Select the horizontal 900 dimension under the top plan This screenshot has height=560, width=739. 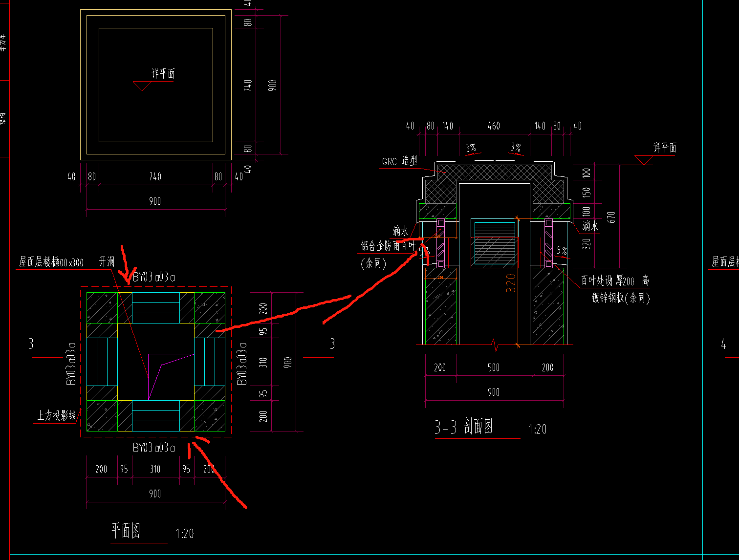(x=155, y=201)
